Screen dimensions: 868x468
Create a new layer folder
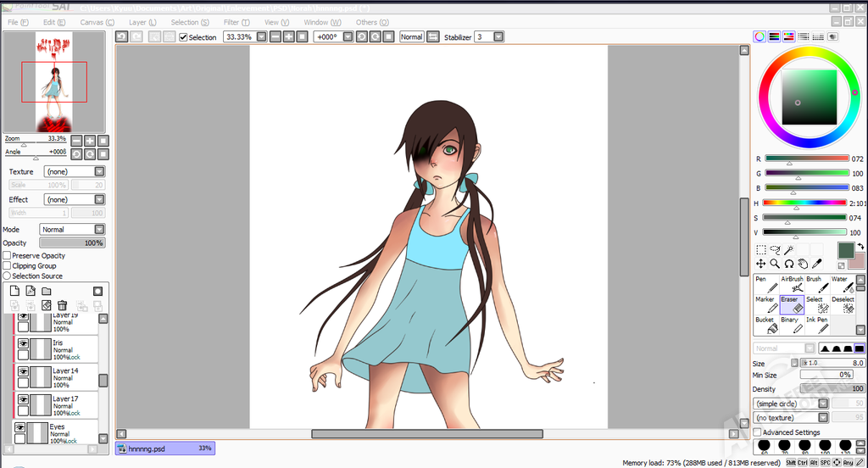click(x=47, y=291)
